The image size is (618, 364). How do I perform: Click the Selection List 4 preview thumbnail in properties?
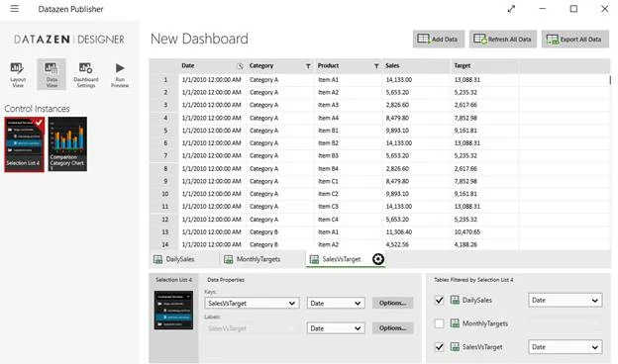[x=173, y=310]
